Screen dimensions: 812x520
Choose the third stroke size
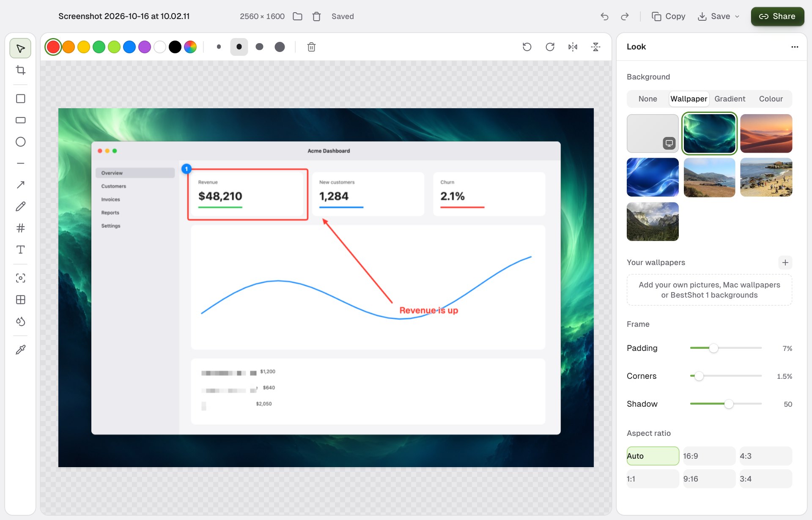click(259, 47)
